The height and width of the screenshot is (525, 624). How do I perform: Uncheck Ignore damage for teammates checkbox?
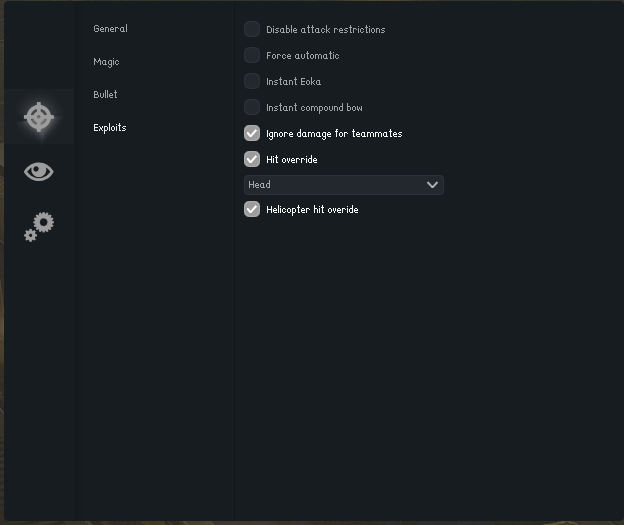point(252,134)
